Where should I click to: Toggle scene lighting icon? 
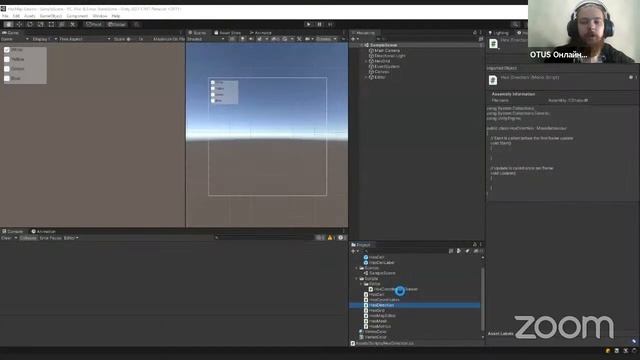coord(242,39)
